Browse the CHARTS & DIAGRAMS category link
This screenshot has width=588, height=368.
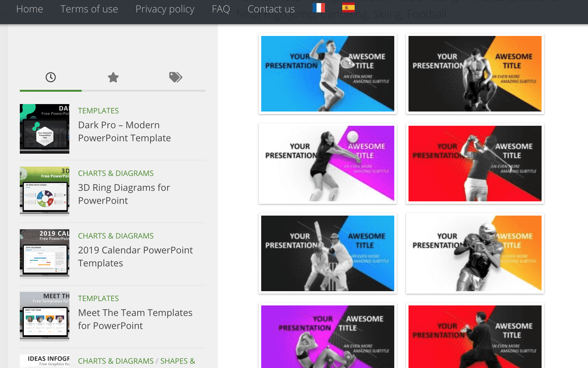[116, 173]
